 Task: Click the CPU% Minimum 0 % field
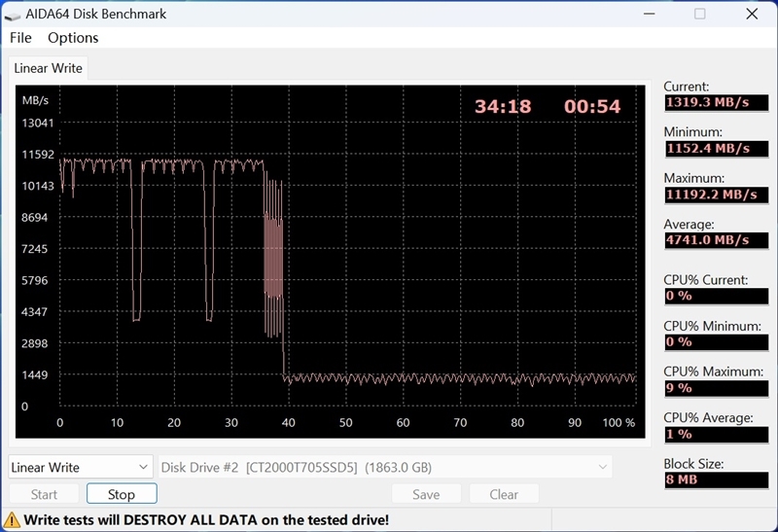(716, 342)
